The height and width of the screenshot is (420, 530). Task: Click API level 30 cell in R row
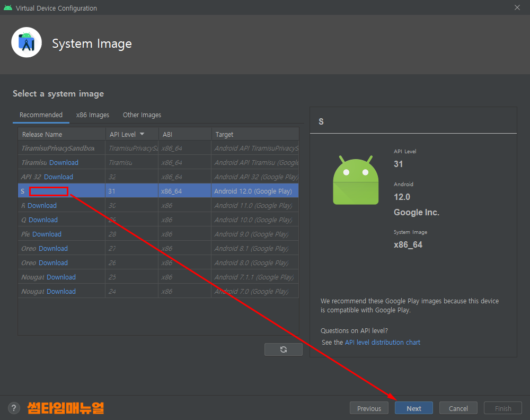point(132,206)
